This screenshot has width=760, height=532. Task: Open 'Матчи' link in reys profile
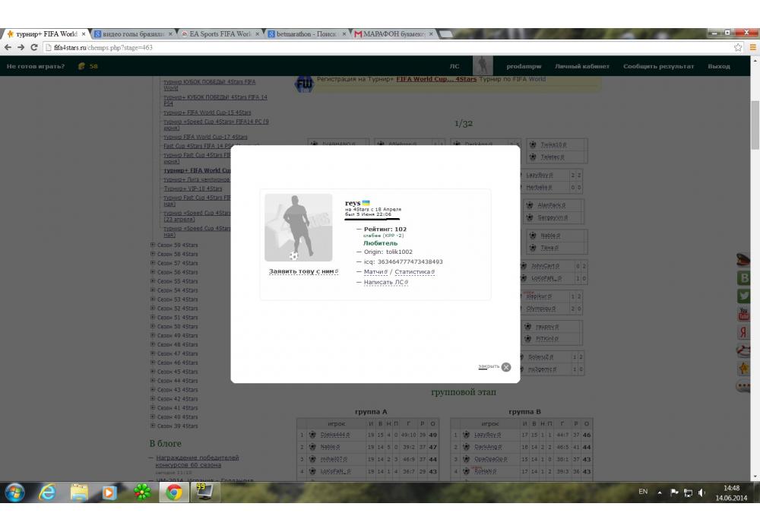pyautogui.click(x=373, y=271)
